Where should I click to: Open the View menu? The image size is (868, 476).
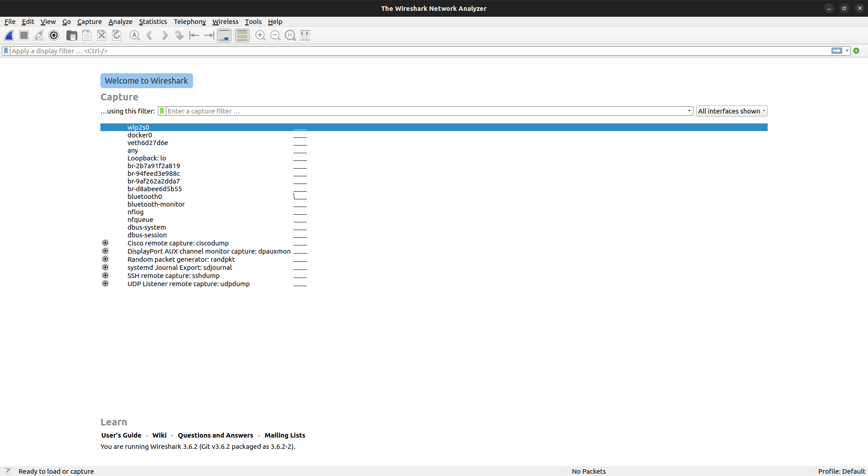tap(48, 22)
